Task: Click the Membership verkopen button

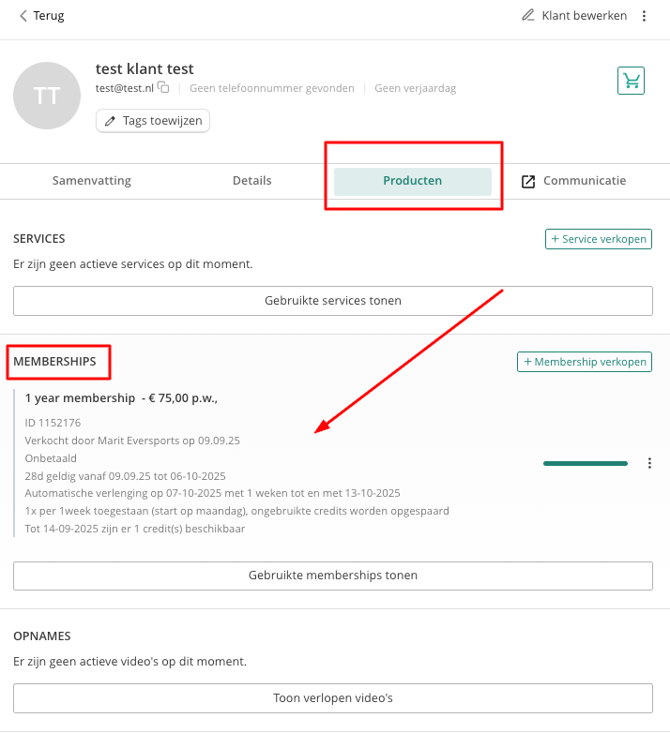Action: pos(584,361)
